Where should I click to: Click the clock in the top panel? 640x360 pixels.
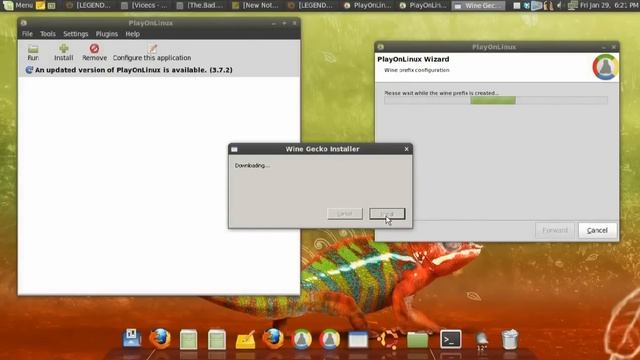click(609, 5)
